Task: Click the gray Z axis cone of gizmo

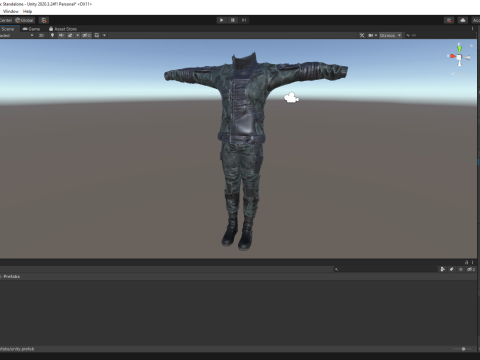Action: pos(467,58)
